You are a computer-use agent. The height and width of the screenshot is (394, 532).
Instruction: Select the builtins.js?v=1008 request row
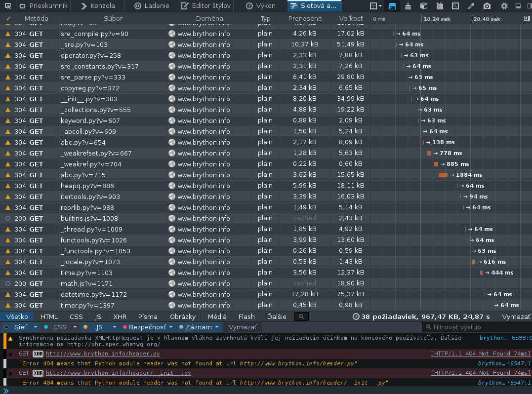click(x=266, y=218)
